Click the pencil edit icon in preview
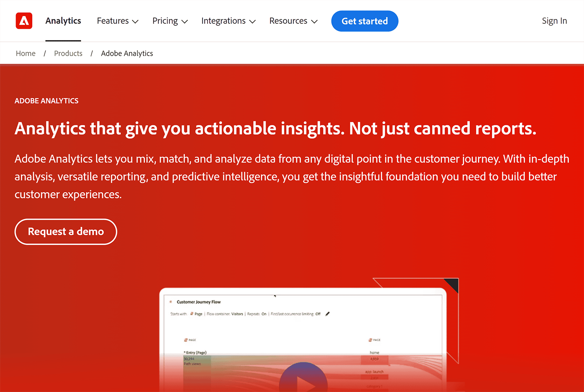 tap(327, 314)
